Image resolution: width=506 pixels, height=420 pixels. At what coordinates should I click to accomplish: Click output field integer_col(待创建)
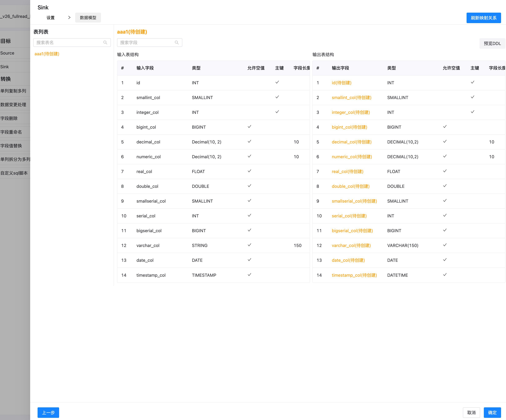pyautogui.click(x=351, y=112)
